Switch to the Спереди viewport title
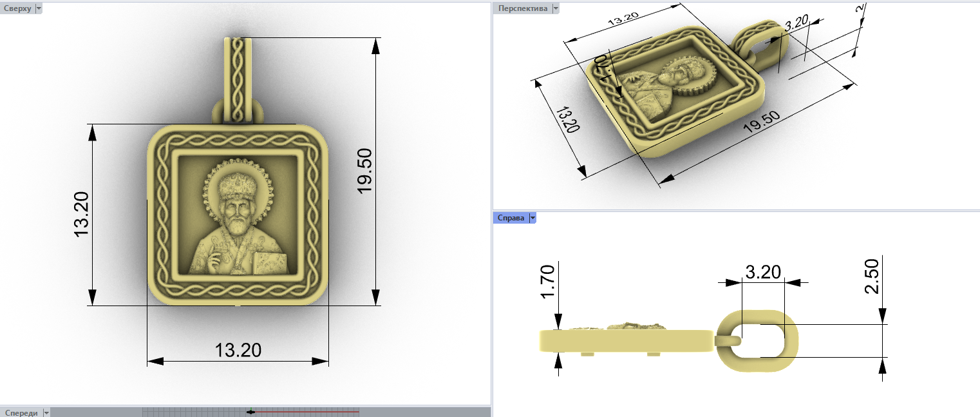The height and width of the screenshot is (417, 980). coord(21,412)
